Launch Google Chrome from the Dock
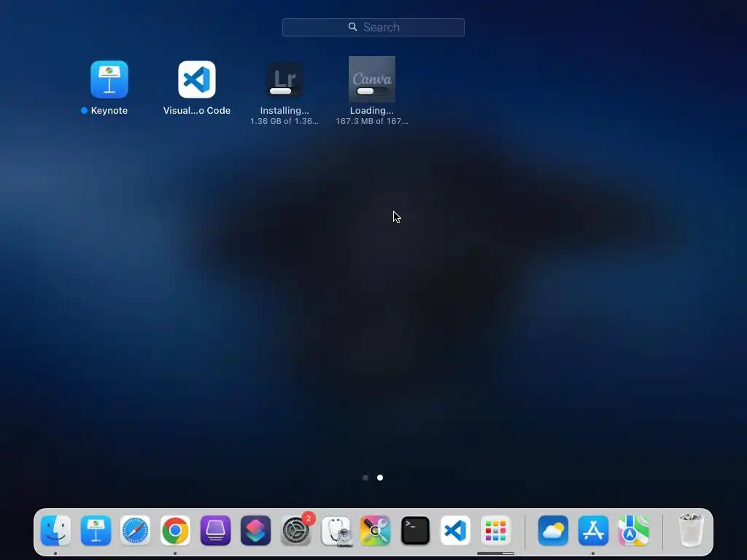Viewport: 747px width, 560px height. coord(175,530)
